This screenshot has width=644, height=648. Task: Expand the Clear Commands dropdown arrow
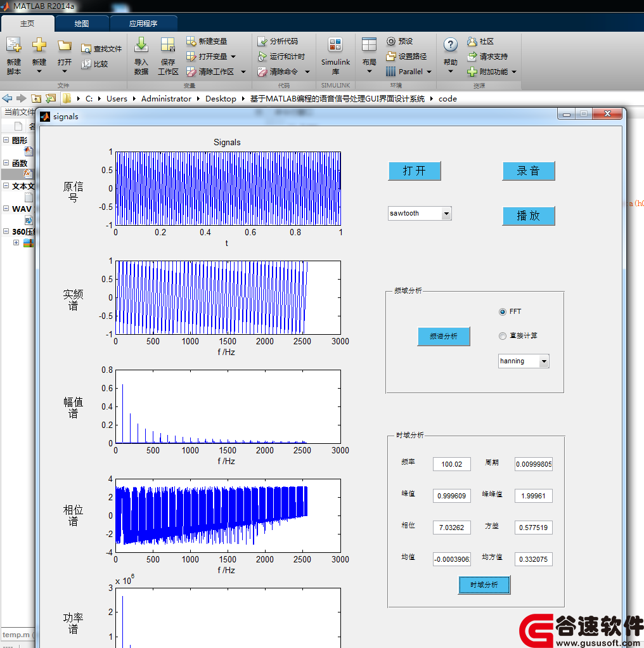307,72
